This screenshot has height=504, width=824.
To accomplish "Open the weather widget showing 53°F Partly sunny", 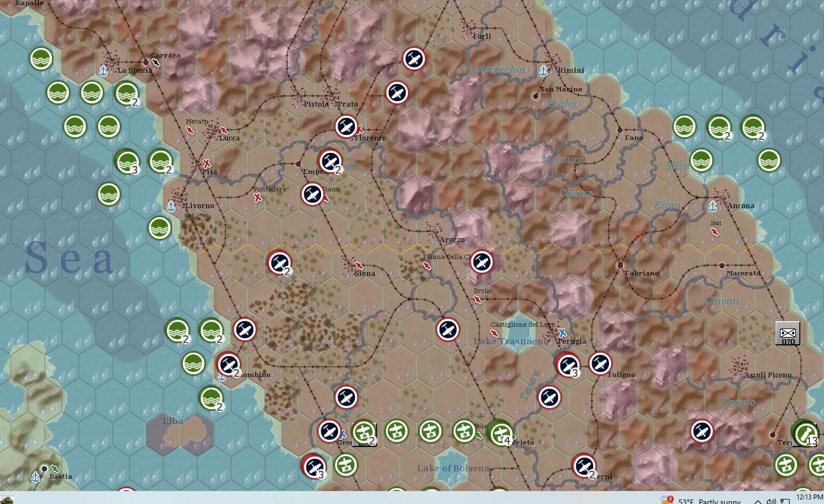I will 707,499.
